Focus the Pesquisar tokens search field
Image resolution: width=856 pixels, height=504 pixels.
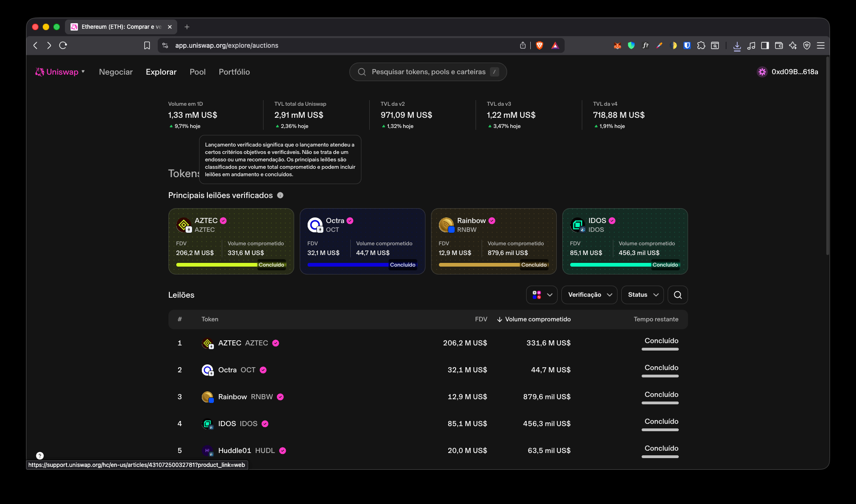pyautogui.click(x=428, y=72)
